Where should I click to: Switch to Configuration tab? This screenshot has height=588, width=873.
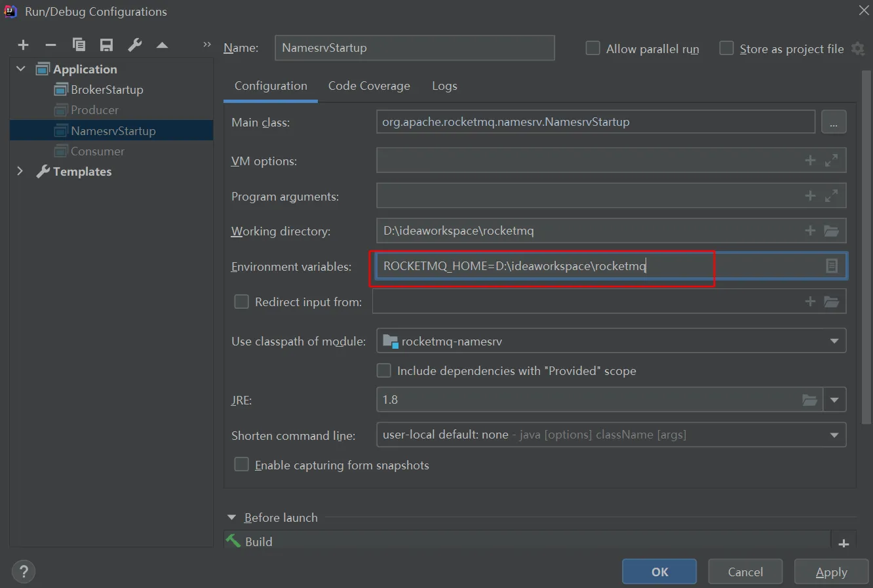click(x=271, y=86)
